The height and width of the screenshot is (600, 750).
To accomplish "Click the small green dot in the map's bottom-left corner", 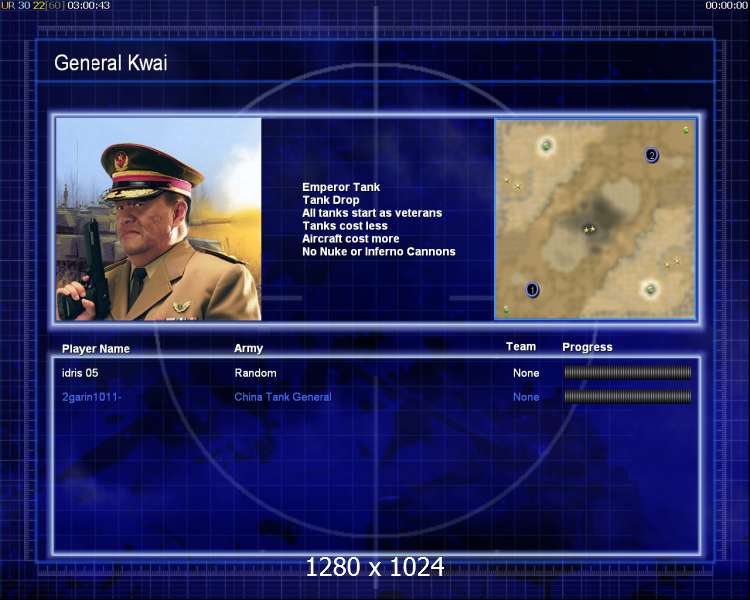I will click(506, 310).
